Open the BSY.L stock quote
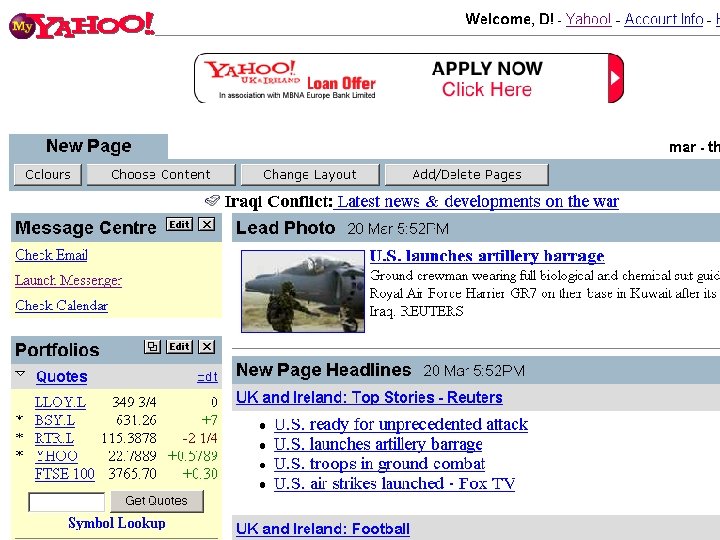Viewport: 720px width, 540px height. (55, 420)
